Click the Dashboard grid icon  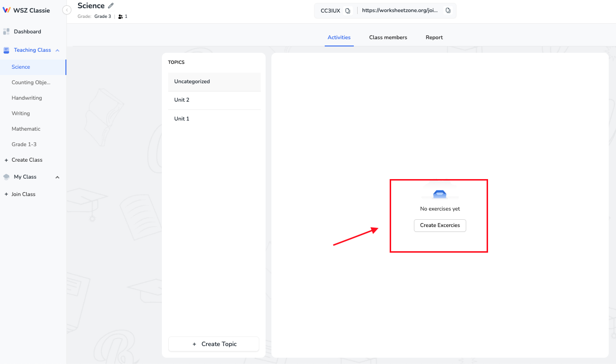point(6,31)
